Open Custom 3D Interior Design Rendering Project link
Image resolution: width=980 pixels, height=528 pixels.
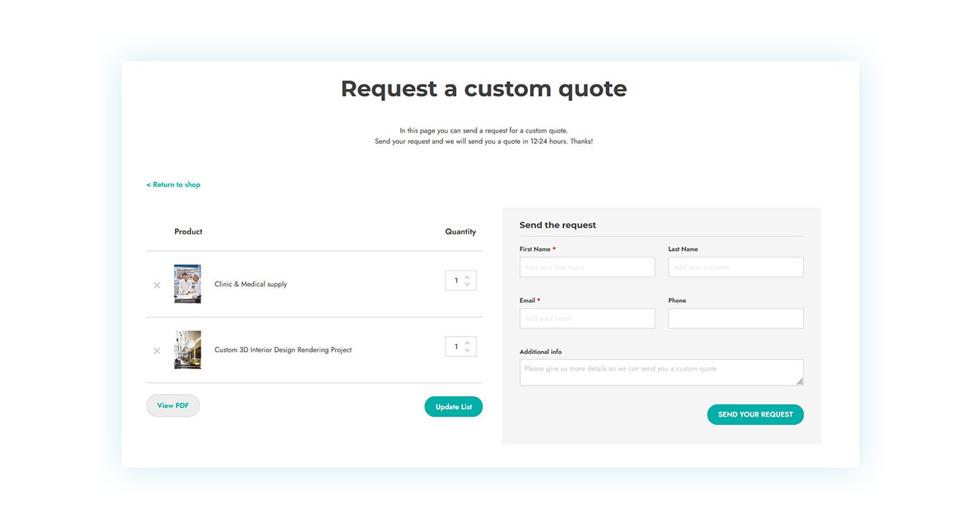click(x=283, y=350)
